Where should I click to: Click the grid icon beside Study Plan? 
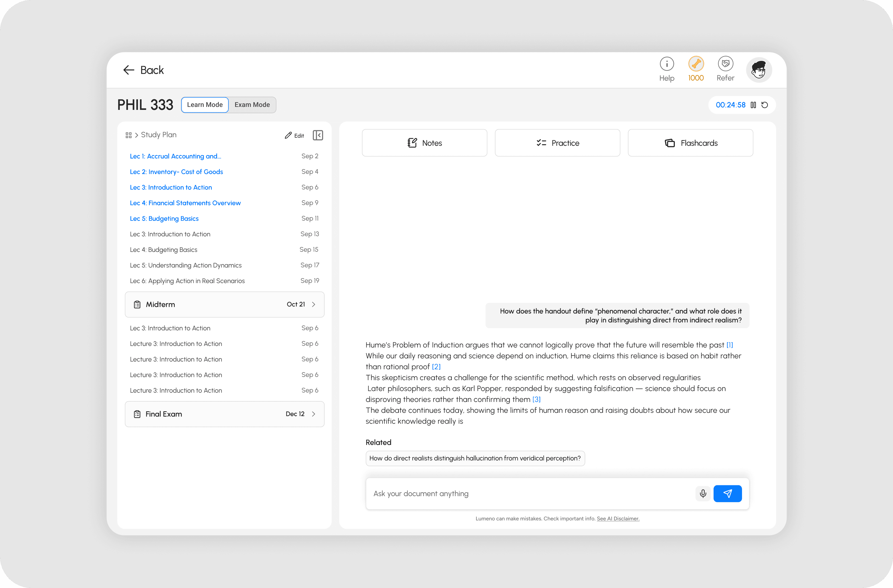coord(128,135)
